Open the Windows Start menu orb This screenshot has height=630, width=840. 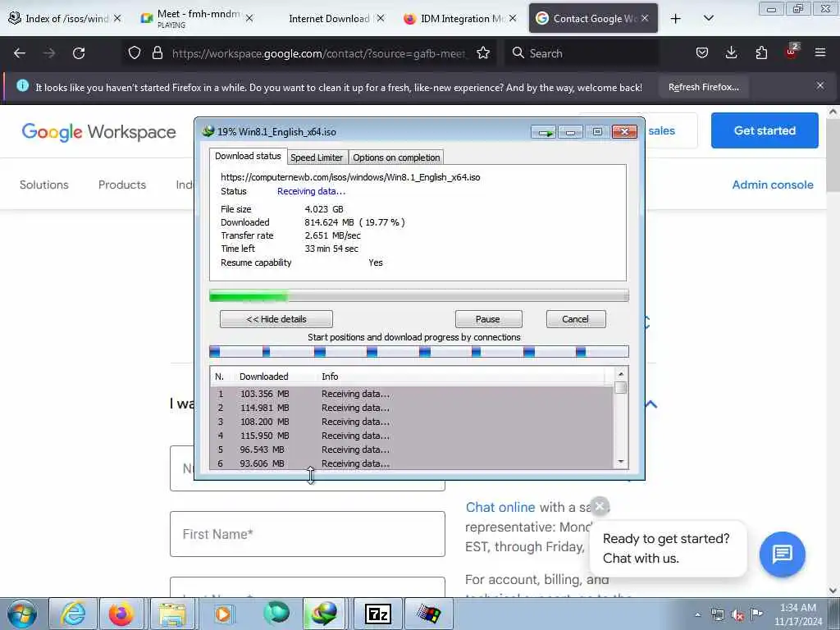click(x=22, y=614)
